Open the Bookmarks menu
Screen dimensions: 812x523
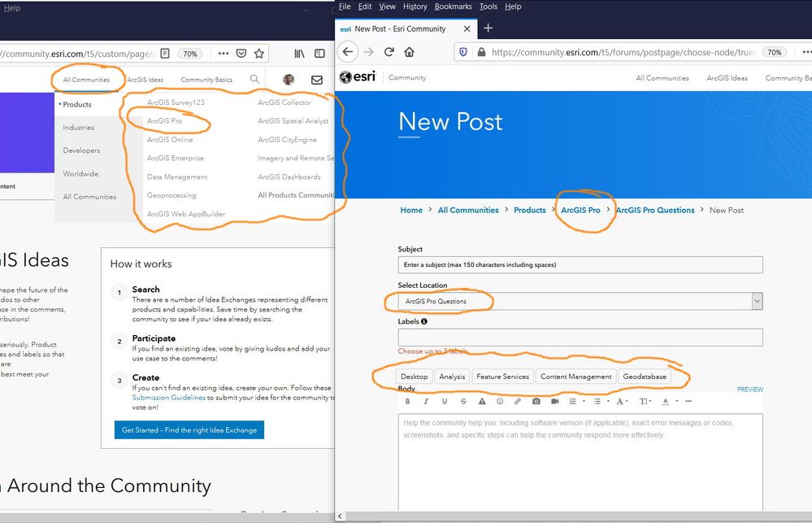(x=453, y=7)
